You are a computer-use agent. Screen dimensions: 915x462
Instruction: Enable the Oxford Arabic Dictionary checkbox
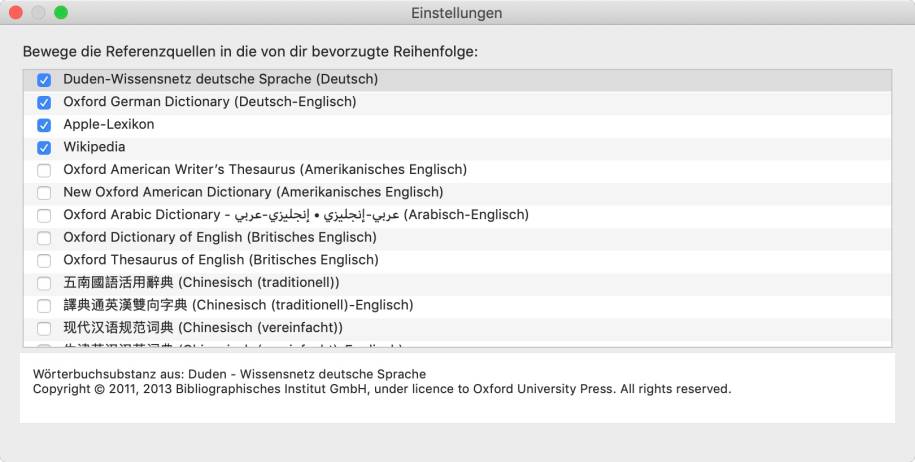(x=44, y=215)
